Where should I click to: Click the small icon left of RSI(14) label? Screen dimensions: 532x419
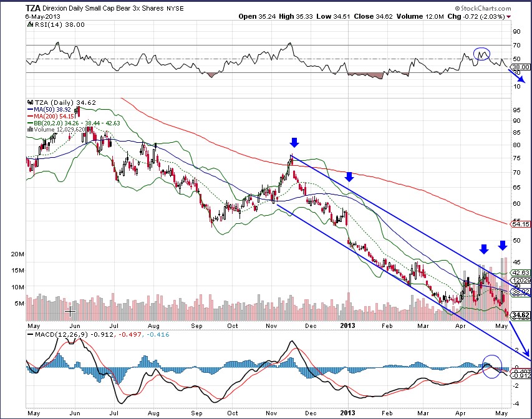[29, 25]
